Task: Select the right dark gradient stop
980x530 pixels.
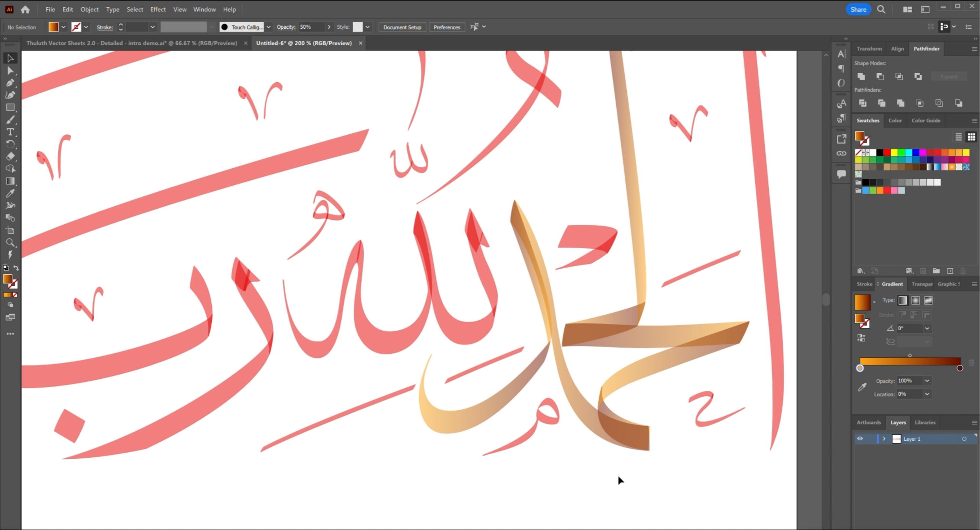Action: (959, 368)
